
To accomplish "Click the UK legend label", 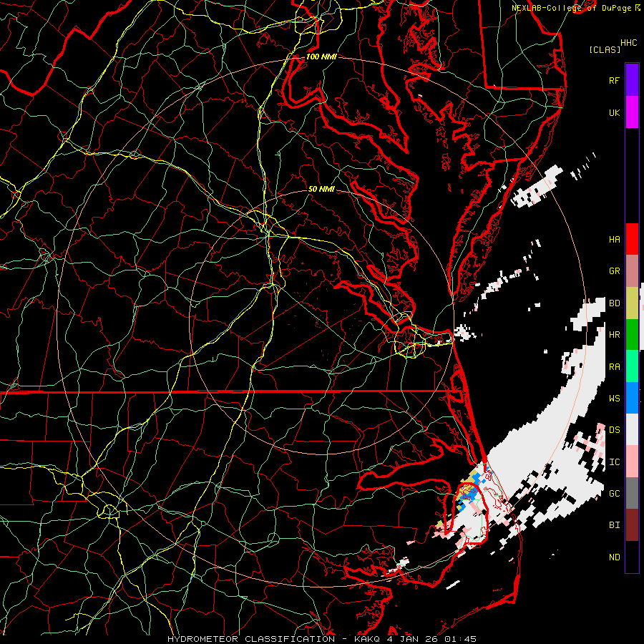I will pos(614,113).
